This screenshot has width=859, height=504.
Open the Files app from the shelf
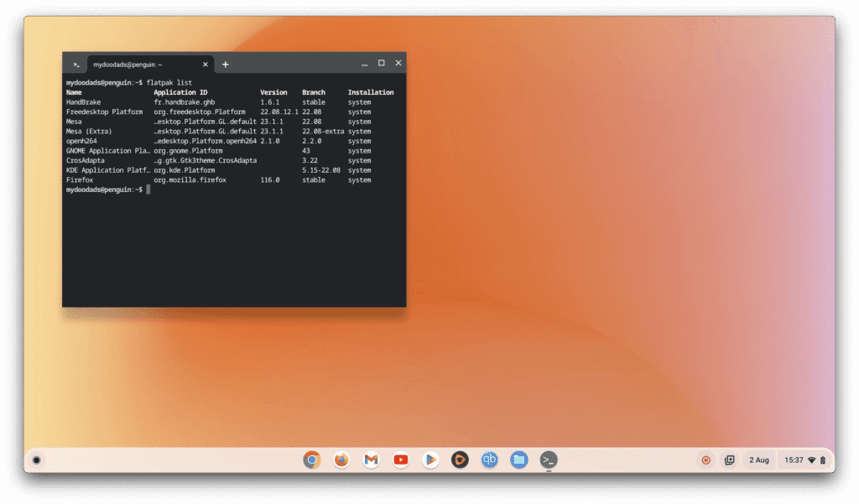(518, 460)
